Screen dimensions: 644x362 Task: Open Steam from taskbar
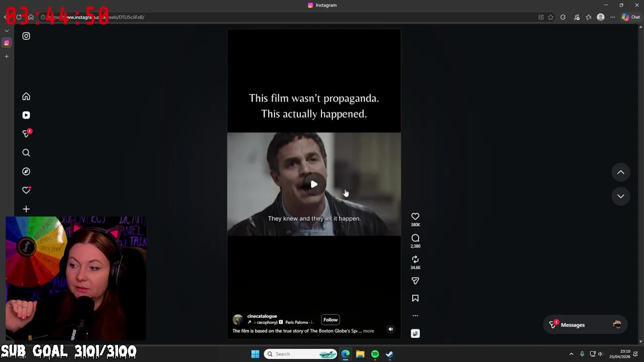(389, 354)
